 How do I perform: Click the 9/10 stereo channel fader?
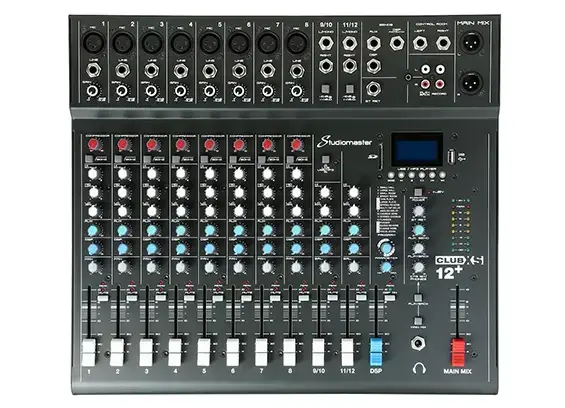tap(318, 352)
